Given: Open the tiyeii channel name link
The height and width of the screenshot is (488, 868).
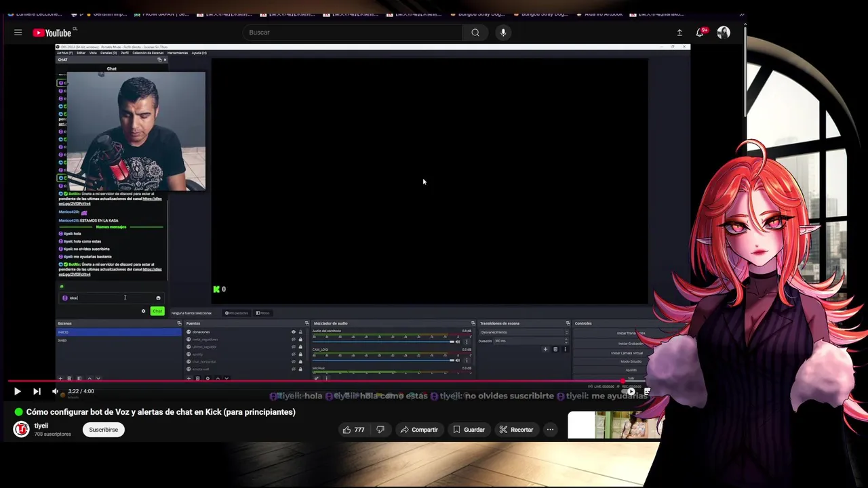Looking at the screenshot, I should [41, 426].
